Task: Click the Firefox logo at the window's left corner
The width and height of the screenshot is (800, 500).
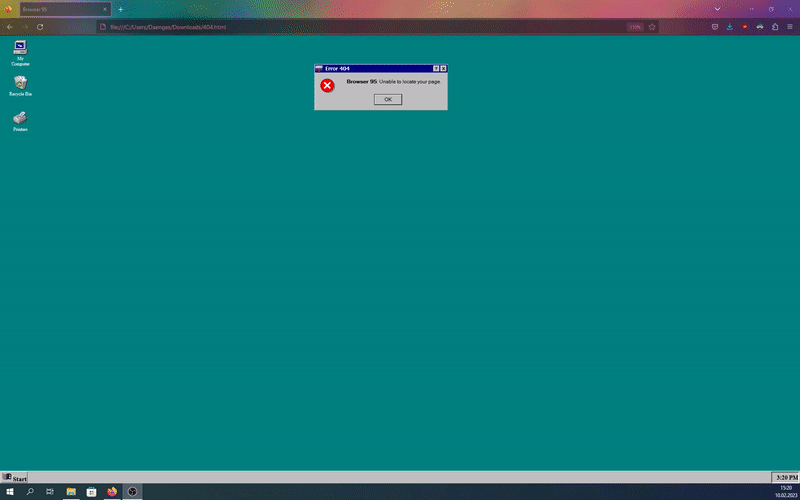Action: click(x=8, y=9)
